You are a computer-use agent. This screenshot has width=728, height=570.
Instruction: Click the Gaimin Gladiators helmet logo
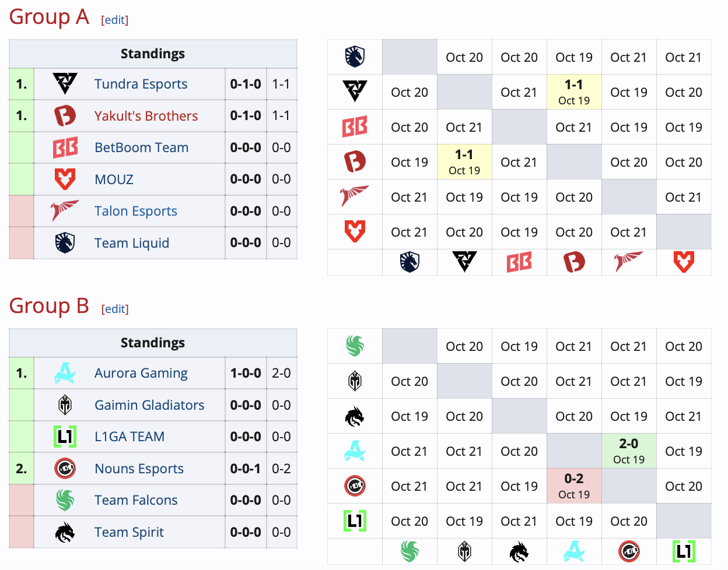point(65,405)
